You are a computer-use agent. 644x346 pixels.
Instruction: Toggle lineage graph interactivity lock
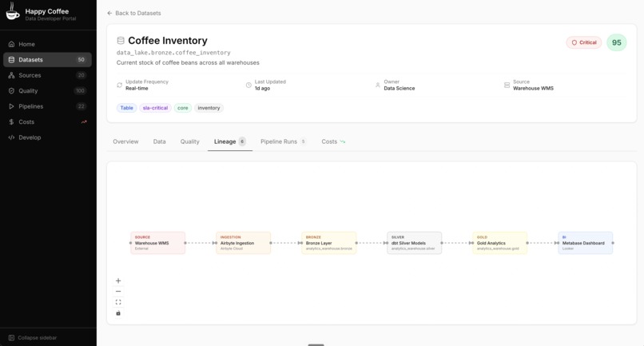click(x=118, y=313)
